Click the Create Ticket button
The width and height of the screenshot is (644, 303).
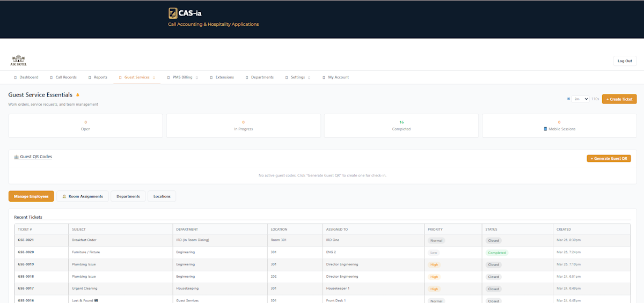(619, 99)
